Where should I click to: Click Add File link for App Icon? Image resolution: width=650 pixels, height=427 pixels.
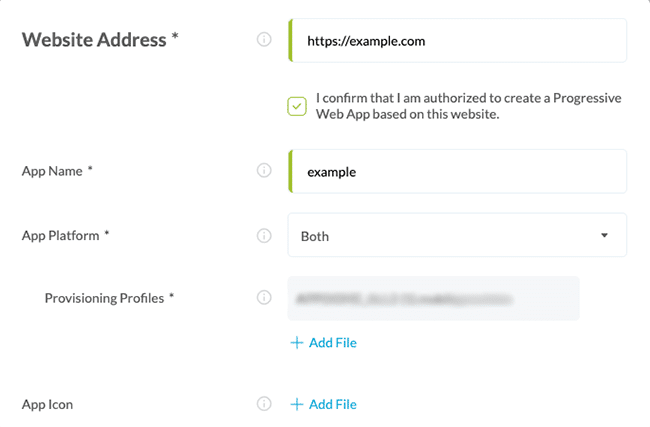(332, 404)
